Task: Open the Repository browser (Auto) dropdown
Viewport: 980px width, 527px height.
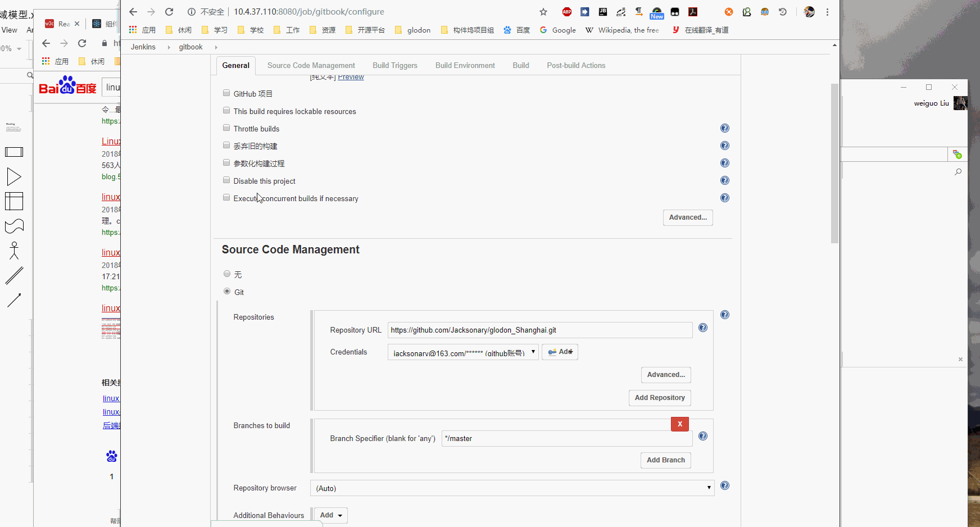Action: coord(512,488)
